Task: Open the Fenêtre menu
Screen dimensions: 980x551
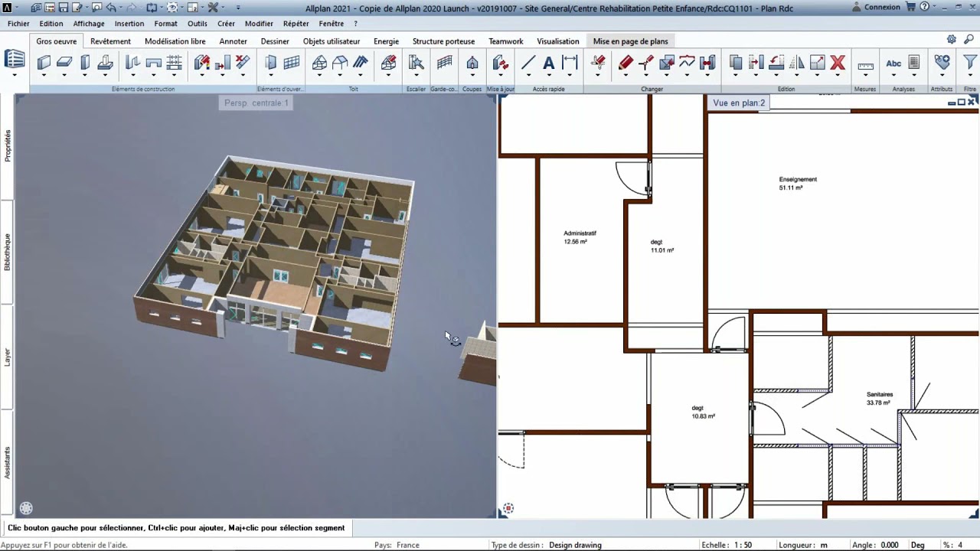Action: (x=332, y=24)
